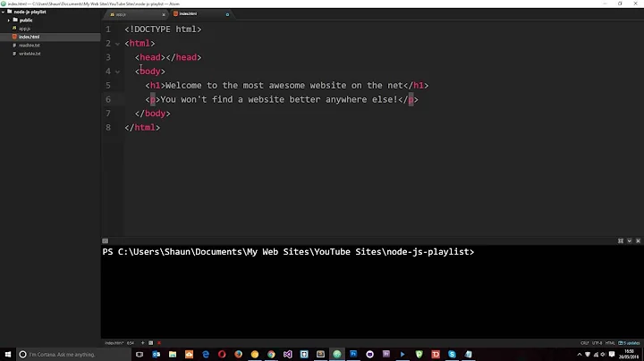Hide the terminal panel with down arrow
644x361 pixels.
click(x=629, y=241)
